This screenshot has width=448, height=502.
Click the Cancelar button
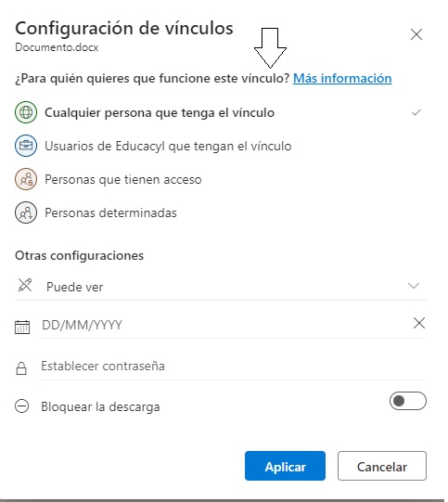pos(382,466)
